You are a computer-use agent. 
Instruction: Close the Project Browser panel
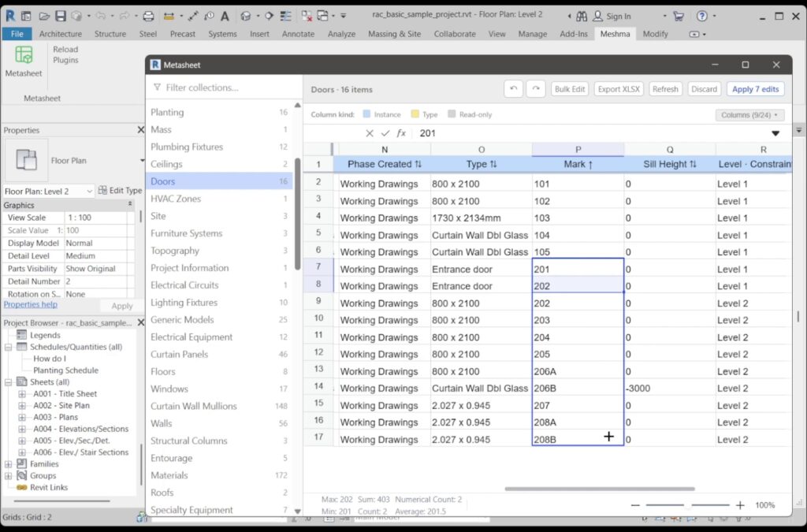(140, 322)
